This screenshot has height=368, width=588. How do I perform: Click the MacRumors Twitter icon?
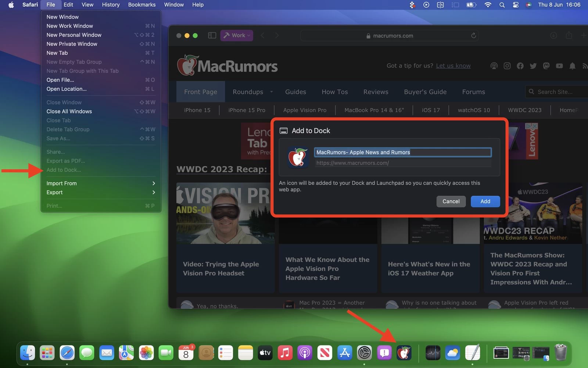point(533,66)
